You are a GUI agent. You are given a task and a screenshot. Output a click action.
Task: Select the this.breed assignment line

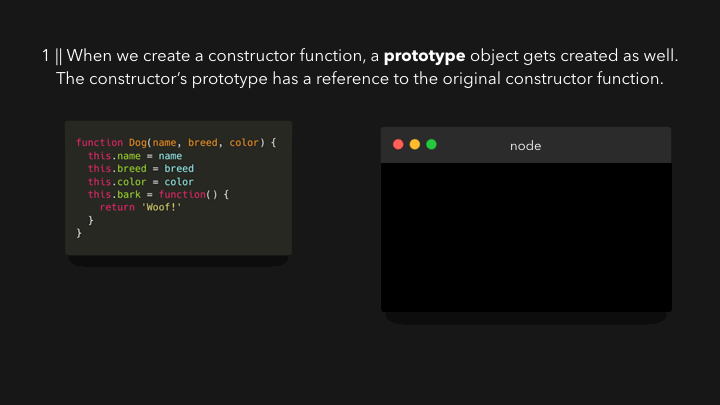[141, 169]
